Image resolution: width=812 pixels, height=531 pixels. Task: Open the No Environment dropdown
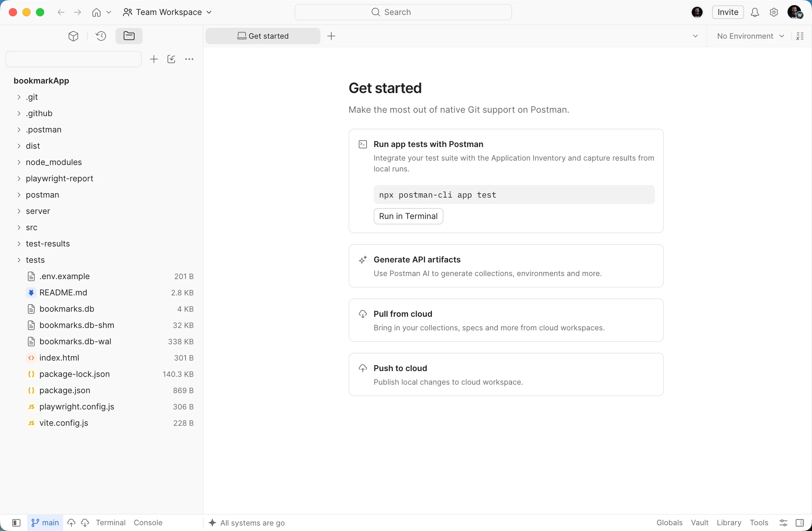click(x=751, y=36)
